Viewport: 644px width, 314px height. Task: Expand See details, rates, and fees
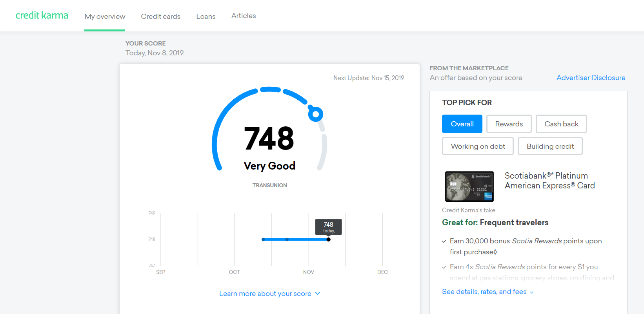[x=484, y=292]
